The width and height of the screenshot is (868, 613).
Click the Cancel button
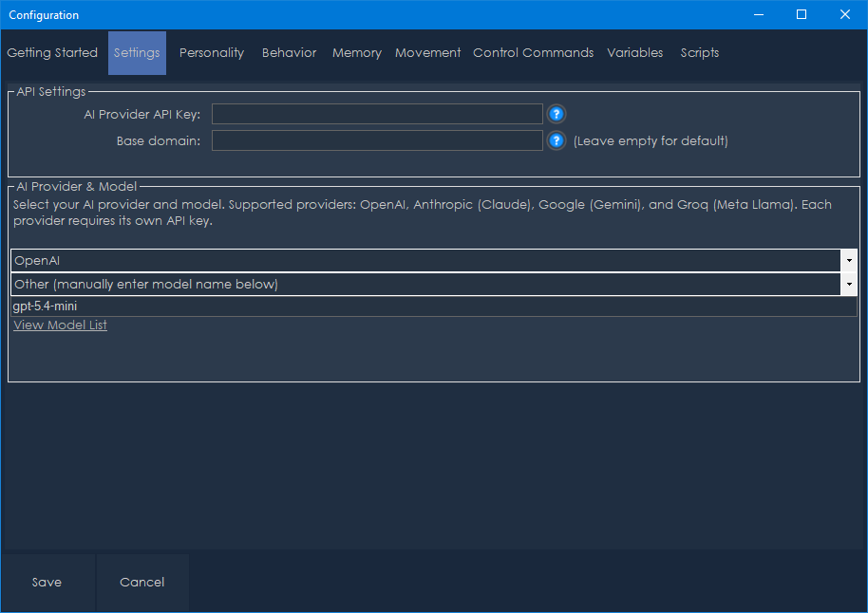[142, 583]
